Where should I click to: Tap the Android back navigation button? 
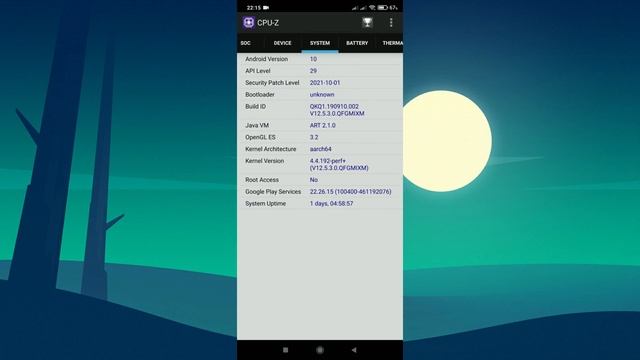pyautogui.click(x=354, y=350)
